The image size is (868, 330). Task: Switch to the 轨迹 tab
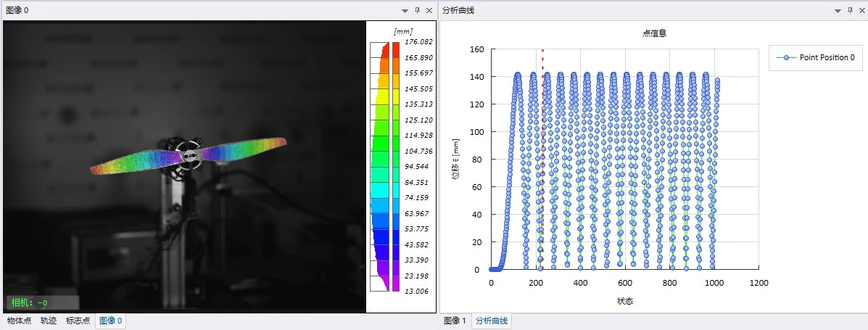49,321
